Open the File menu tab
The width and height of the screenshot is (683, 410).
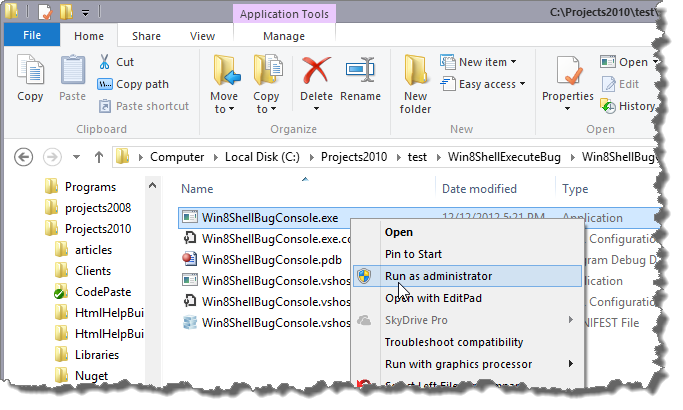coord(31,36)
